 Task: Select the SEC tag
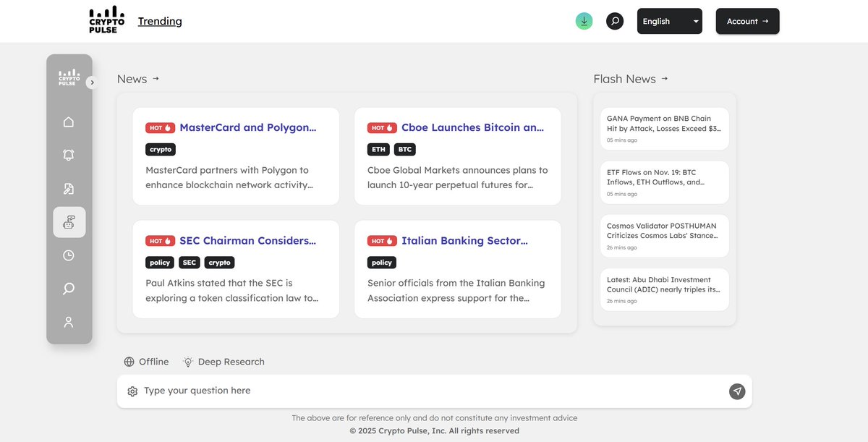[x=190, y=263]
